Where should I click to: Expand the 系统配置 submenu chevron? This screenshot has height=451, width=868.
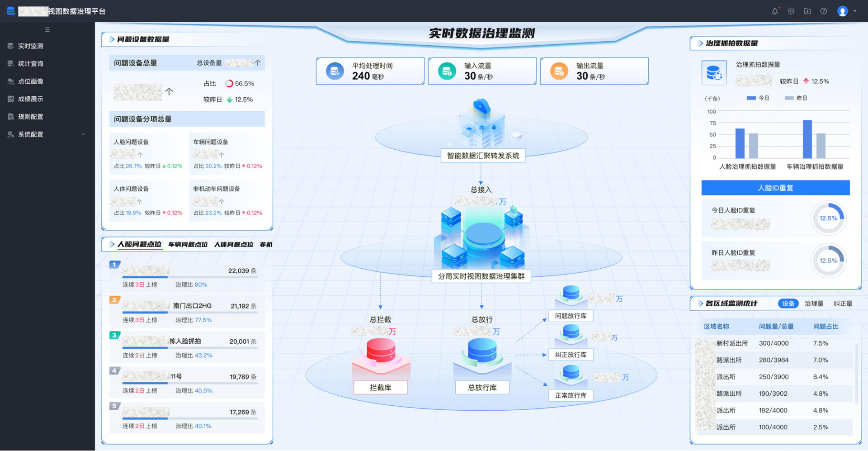(83, 134)
